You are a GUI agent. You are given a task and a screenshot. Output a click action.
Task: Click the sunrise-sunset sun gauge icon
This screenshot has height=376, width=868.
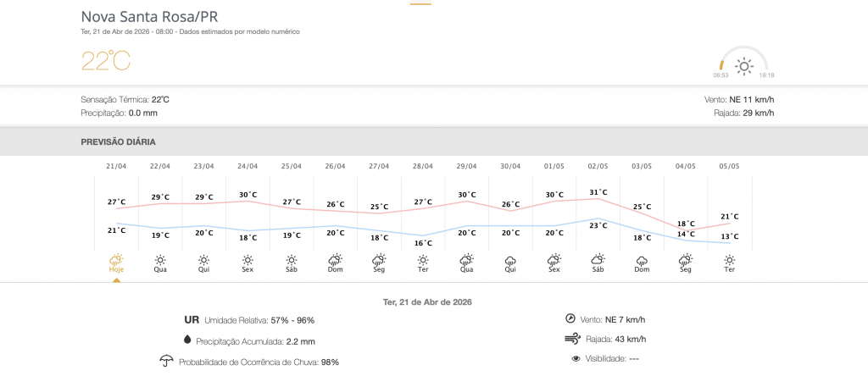coord(743,66)
